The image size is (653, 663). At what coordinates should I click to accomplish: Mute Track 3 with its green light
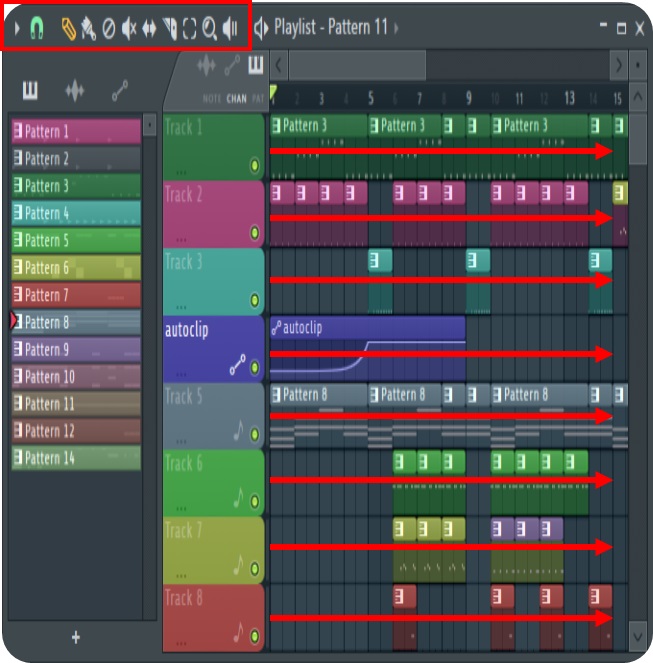pos(255,300)
